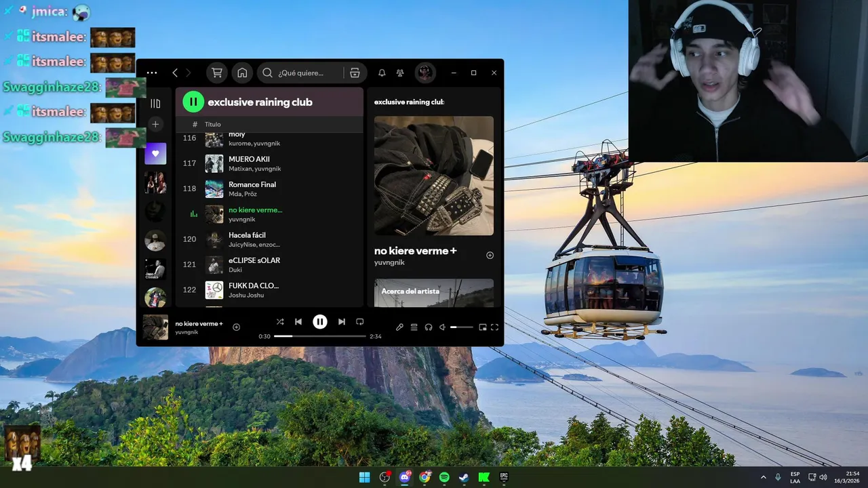Open 'yuvngnik' artist in bottom bar
The width and height of the screenshot is (868, 488).
coord(186,332)
